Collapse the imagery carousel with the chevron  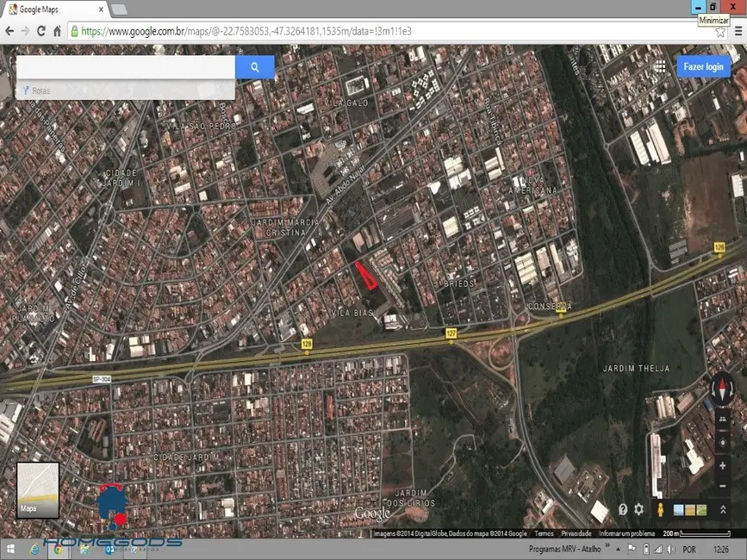(721, 508)
